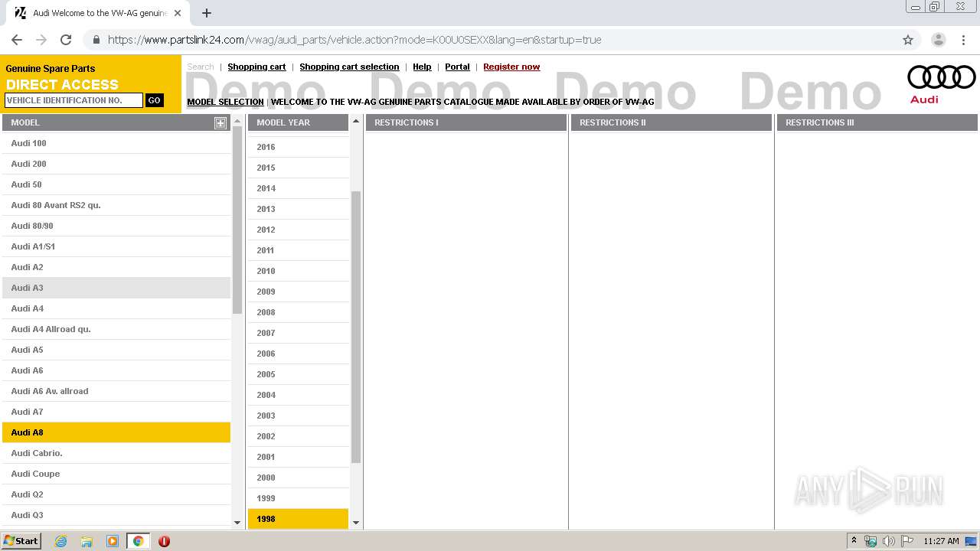This screenshot has height=551, width=980.
Task: Open Shopping cart selection link
Action: coord(349,67)
